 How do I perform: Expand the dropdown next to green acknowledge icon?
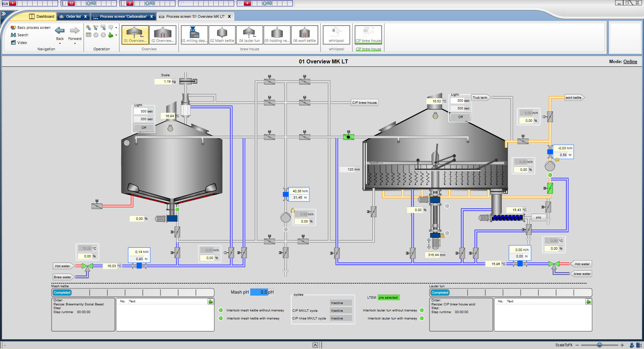point(116,35)
